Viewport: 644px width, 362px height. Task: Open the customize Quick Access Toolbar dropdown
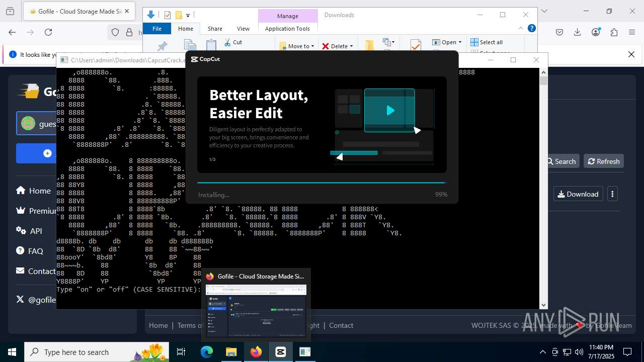click(x=188, y=16)
